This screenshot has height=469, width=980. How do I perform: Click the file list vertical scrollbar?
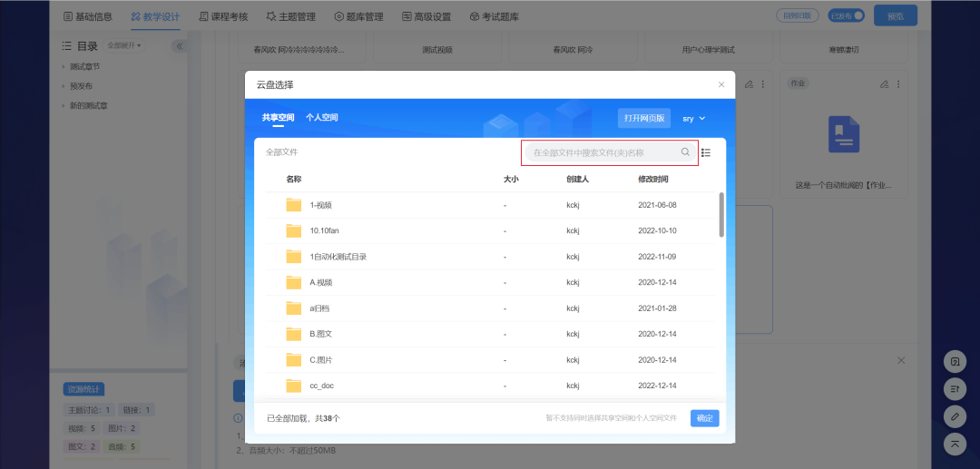click(x=722, y=214)
